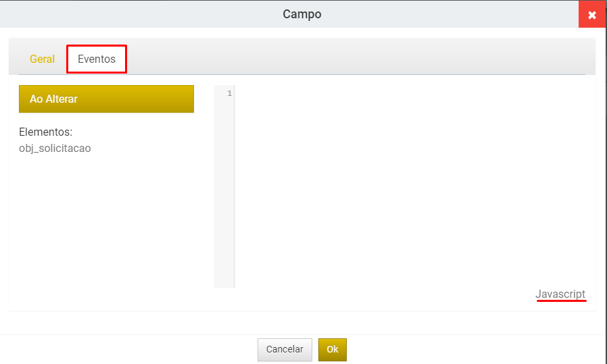Click line number 1 in the gutter
Viewport: 607px width, 364px height.
pos(230,93)
